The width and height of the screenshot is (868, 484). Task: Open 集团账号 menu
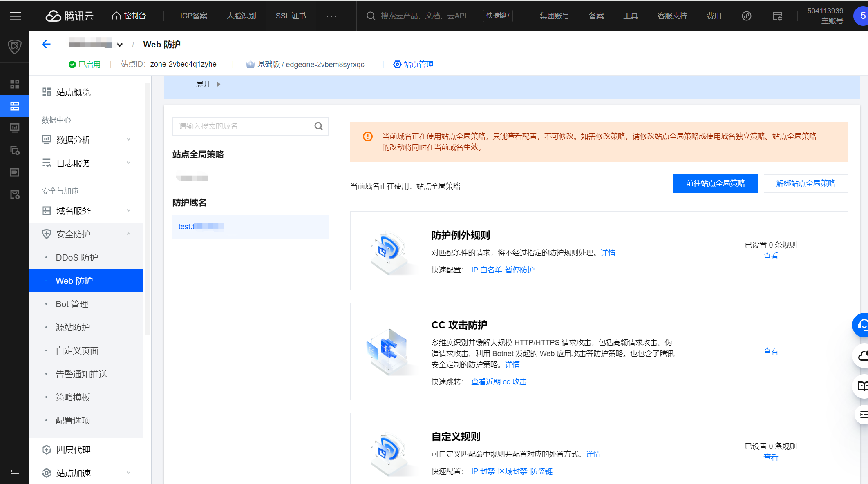click(555, 16)
